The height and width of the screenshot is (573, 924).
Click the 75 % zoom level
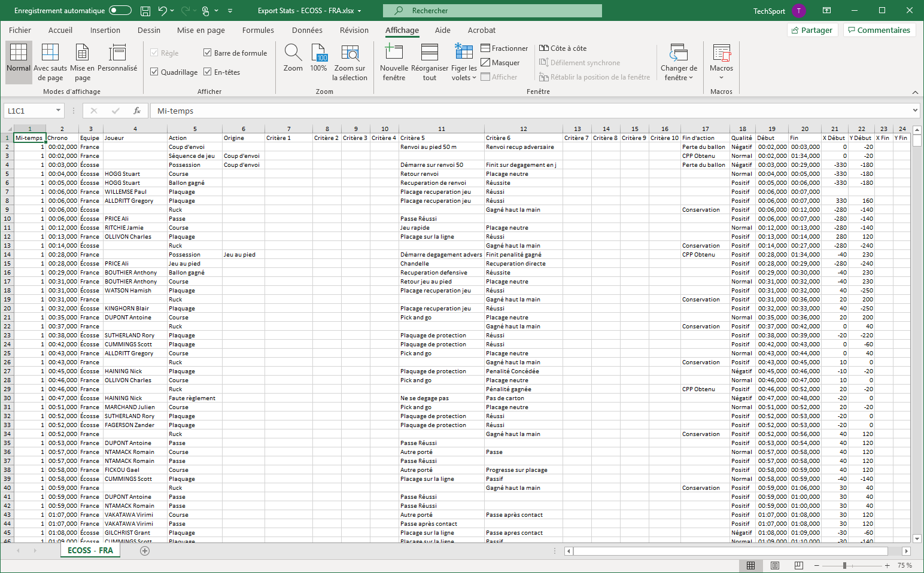pos(905,565)
